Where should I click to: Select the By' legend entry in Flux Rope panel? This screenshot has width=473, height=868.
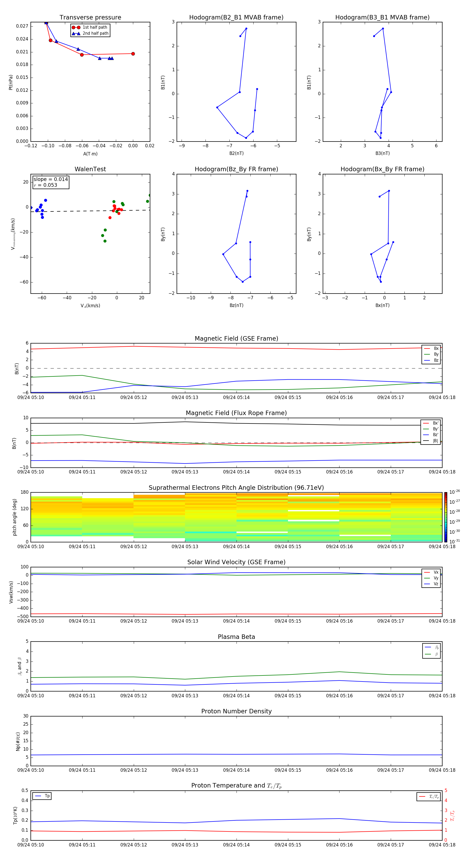(431, 429)
